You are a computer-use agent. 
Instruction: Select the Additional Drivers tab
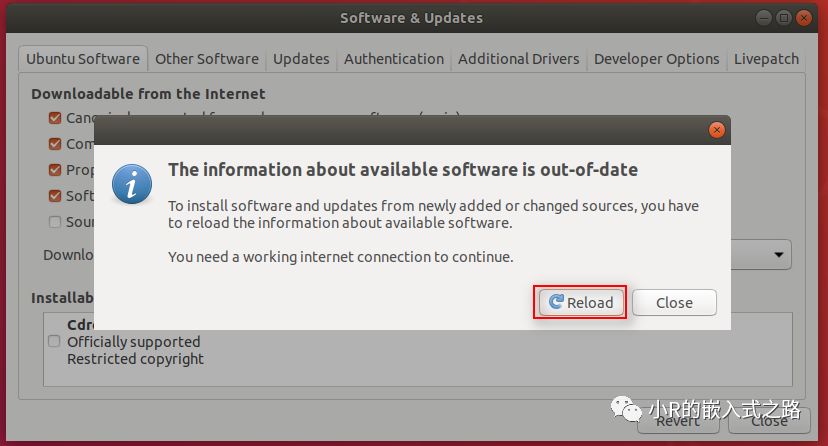(518, 59)
